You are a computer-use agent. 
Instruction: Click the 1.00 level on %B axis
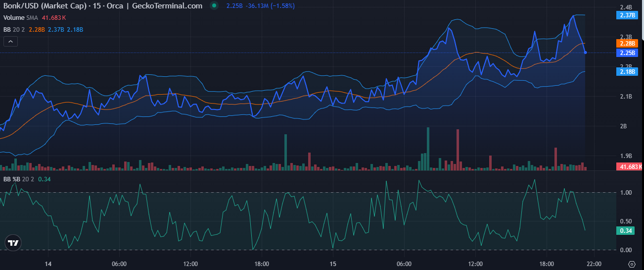coord(626,193)
